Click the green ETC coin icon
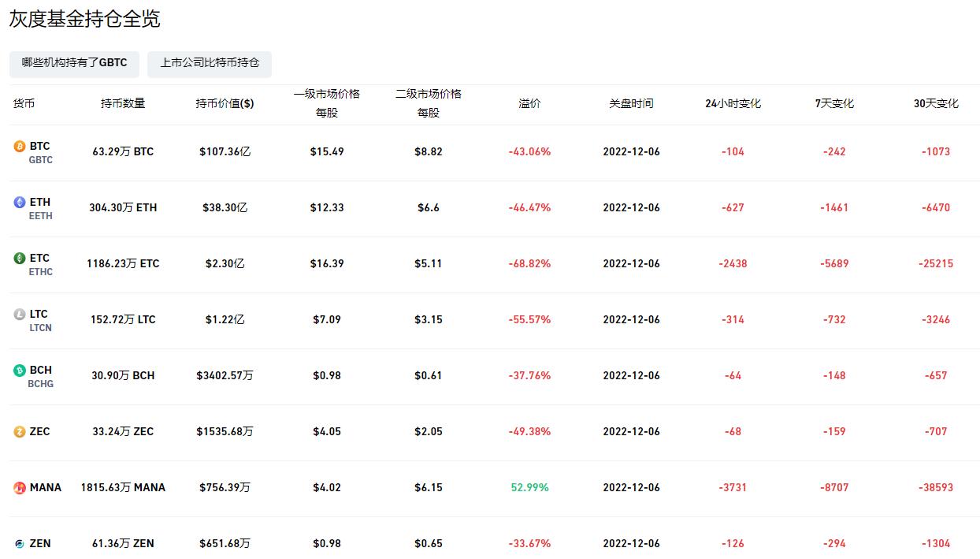980x559 pixels. 20,258
